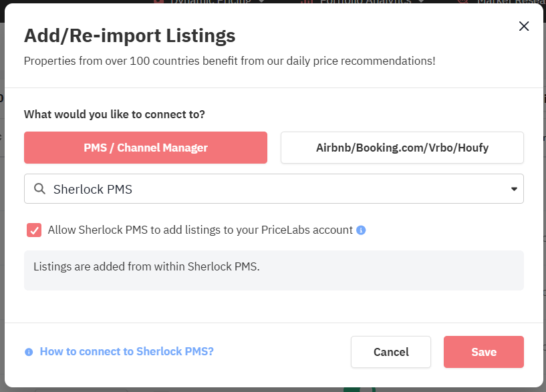Select the PMS / Channel Manager option

click(146, 148)
